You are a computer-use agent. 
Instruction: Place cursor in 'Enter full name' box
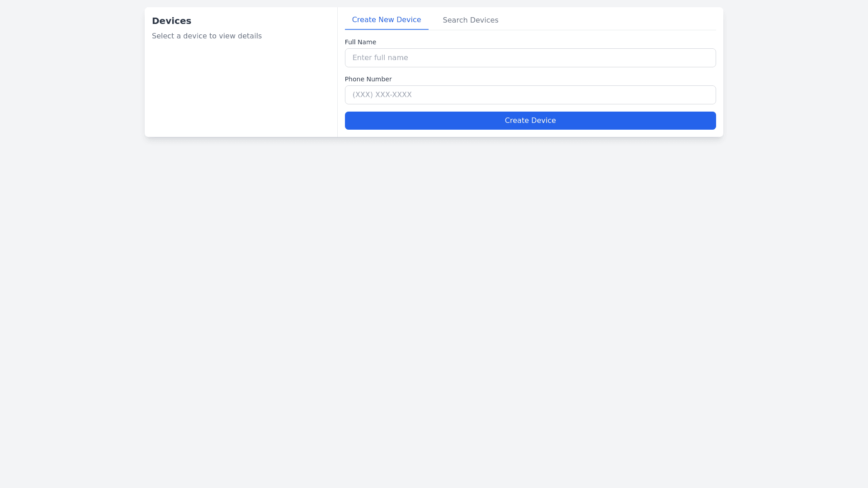point(530,58)
